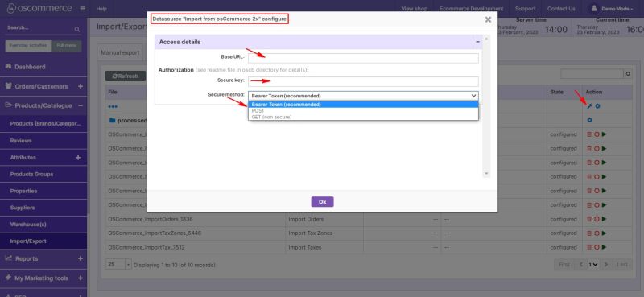Click the gear icon beside the wrench icon
The image size is (644, 297).
tap(597, 106)
